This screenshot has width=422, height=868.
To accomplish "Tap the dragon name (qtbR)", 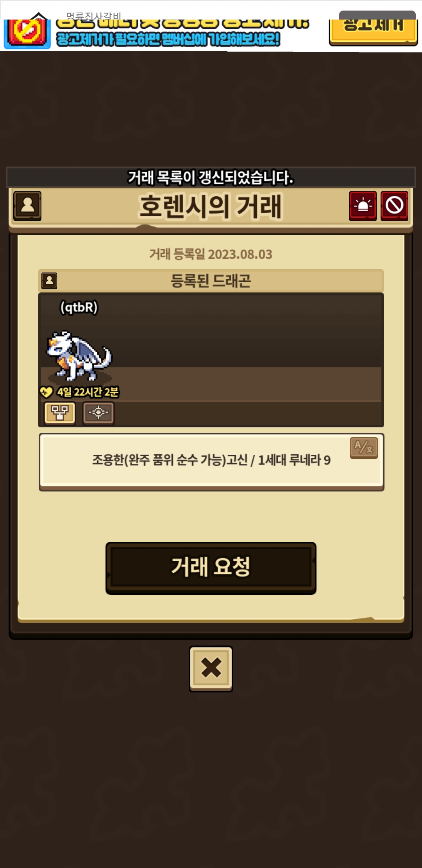I will pyautogui.click(x=79, y=307).
